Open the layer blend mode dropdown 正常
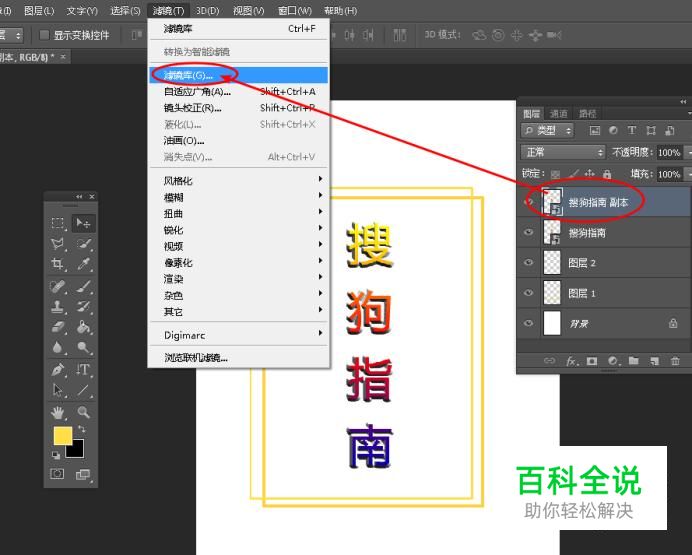This screenshot has height=555, width=692. tap(563, 153)
